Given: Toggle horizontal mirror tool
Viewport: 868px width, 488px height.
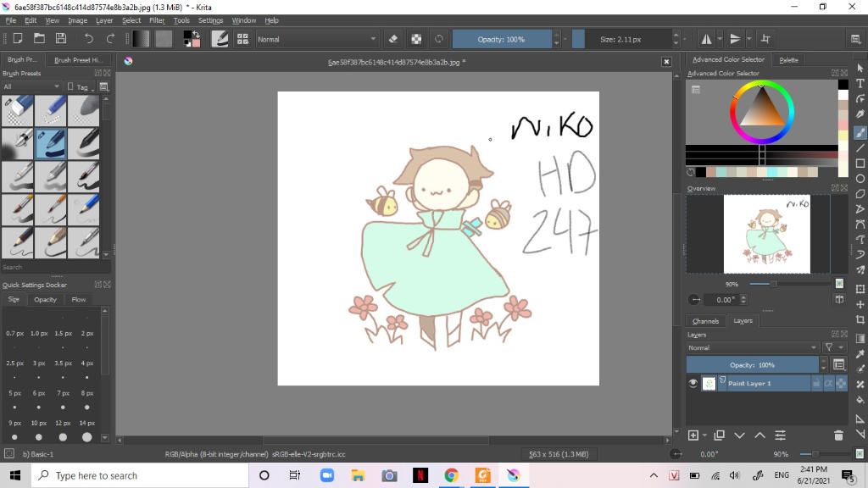Looking at the screenshot, I should tap(706, 39).
